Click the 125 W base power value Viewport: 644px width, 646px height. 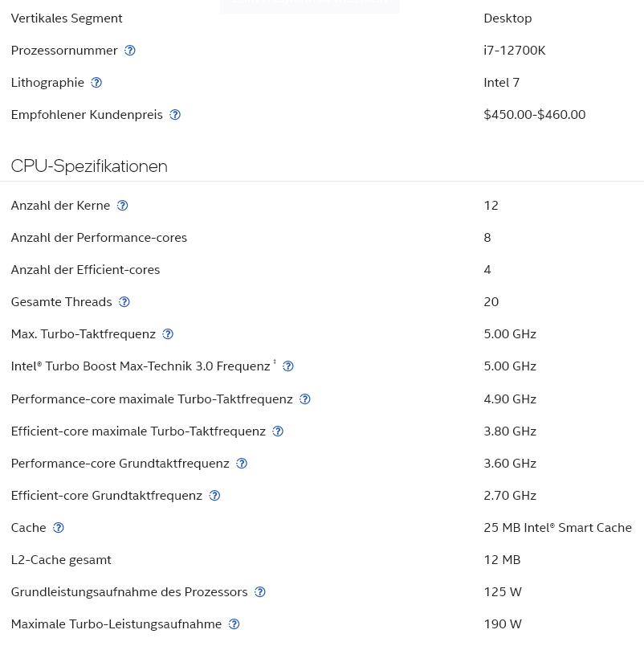click(503, 592)
